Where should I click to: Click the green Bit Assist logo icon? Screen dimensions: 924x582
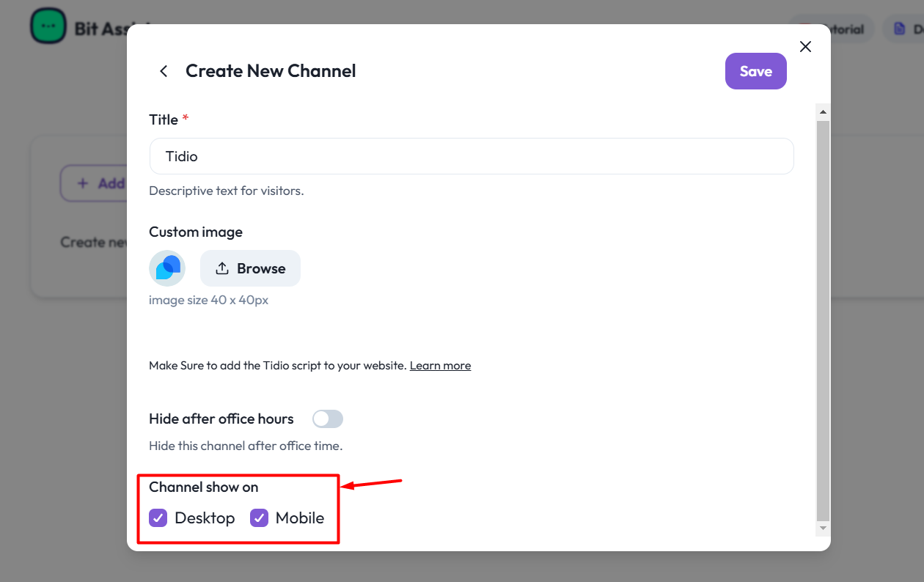click(48, 26)
